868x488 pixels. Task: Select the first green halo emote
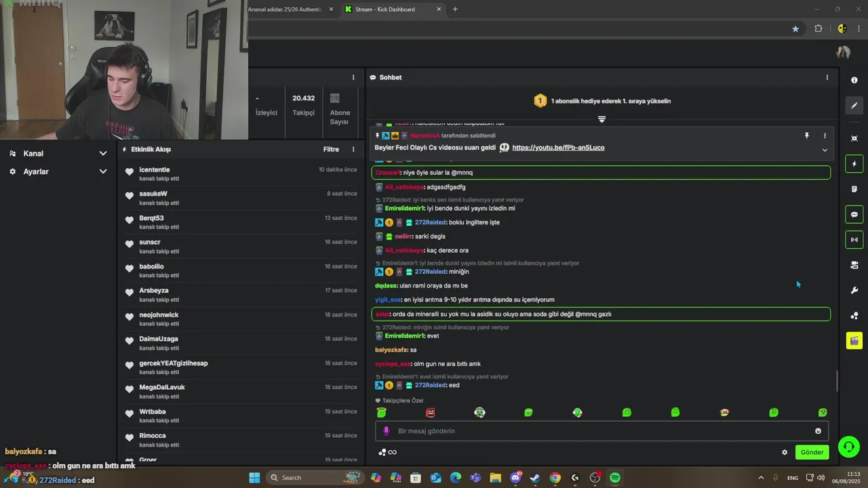381,412
